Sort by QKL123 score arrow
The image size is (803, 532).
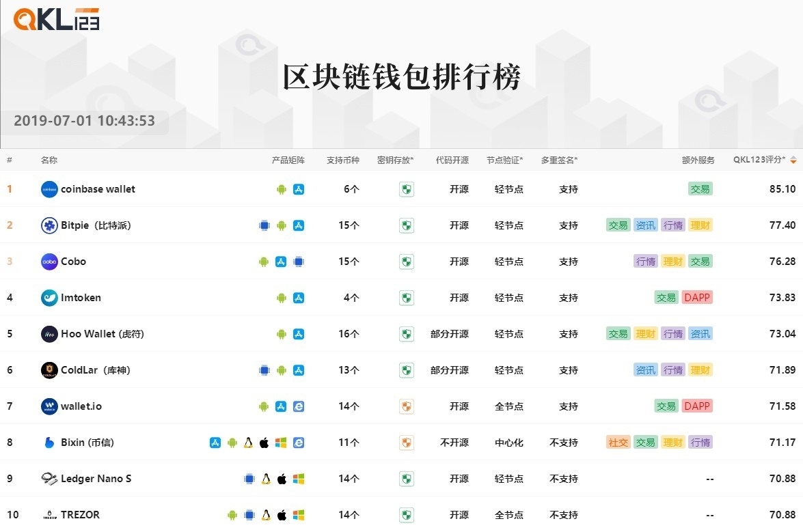tap(793, 160)
